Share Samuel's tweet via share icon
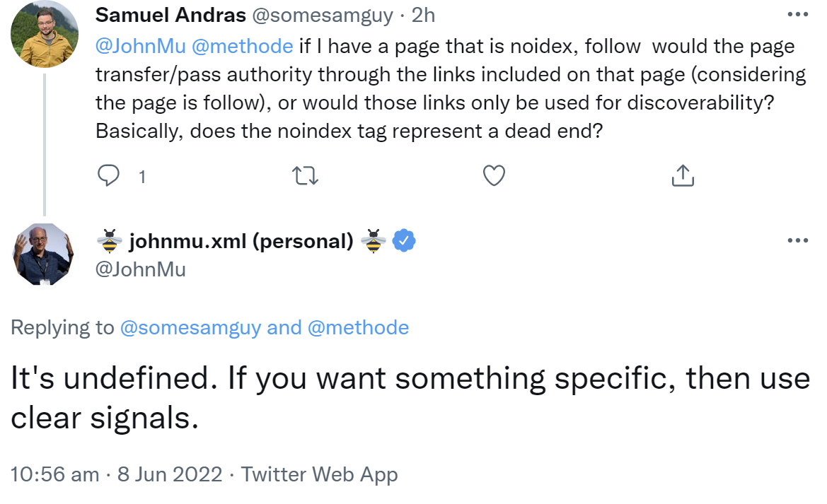The width and height of the screenshot is (827, 504). pos(682,175)
